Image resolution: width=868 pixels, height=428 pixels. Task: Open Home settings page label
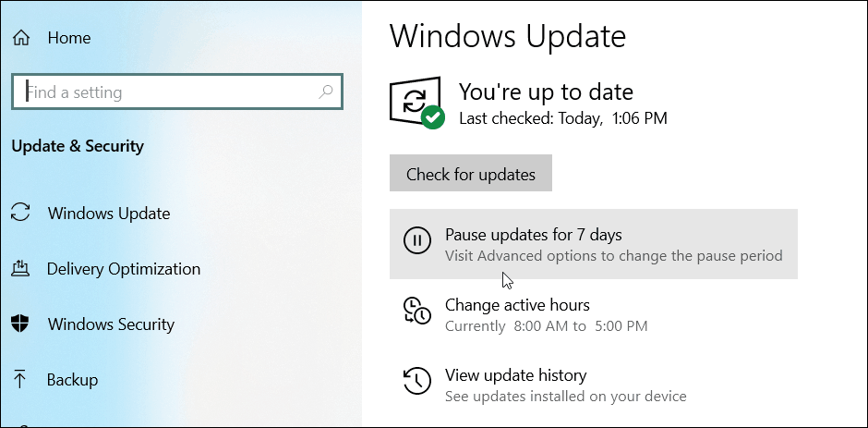pos(69,38)
